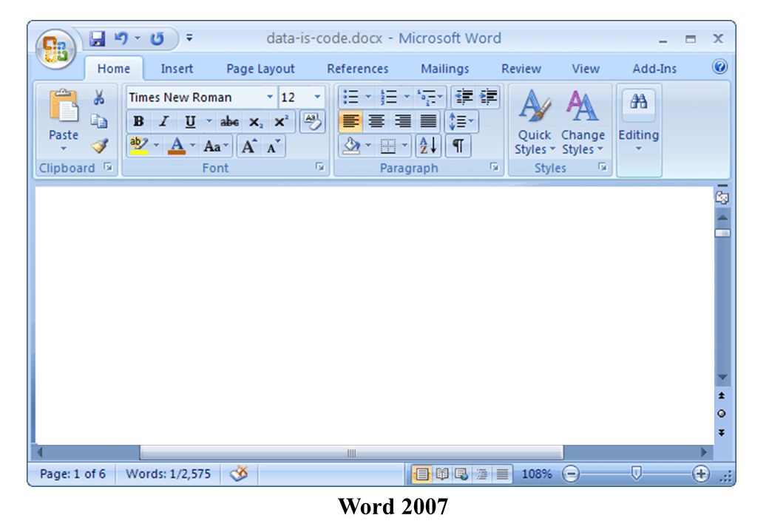Shrink font size with small A
The height and width of the screenshot is (532, 769).
coord(273,146)
